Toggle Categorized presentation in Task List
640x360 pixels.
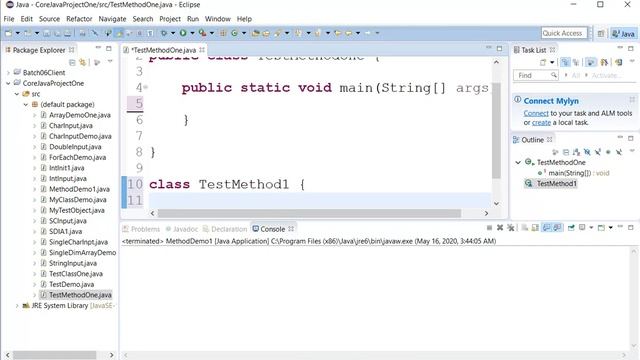coord(565,62)
